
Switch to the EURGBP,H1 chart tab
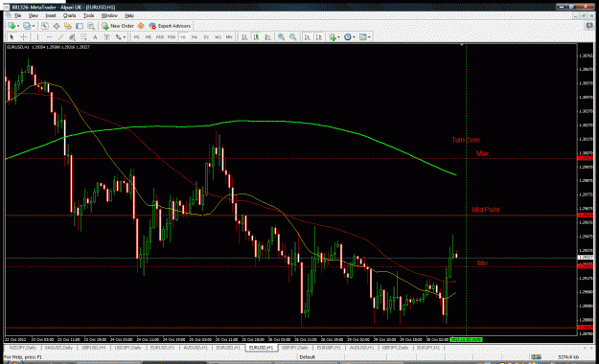(329, 348)
